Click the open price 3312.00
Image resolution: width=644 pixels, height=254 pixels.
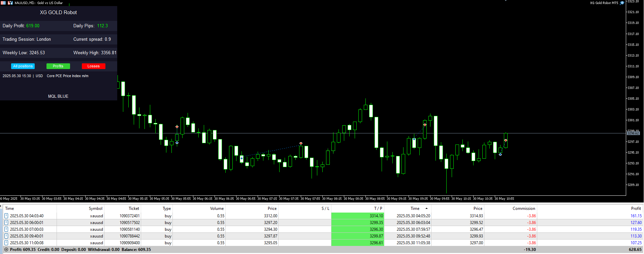(270, 216)
